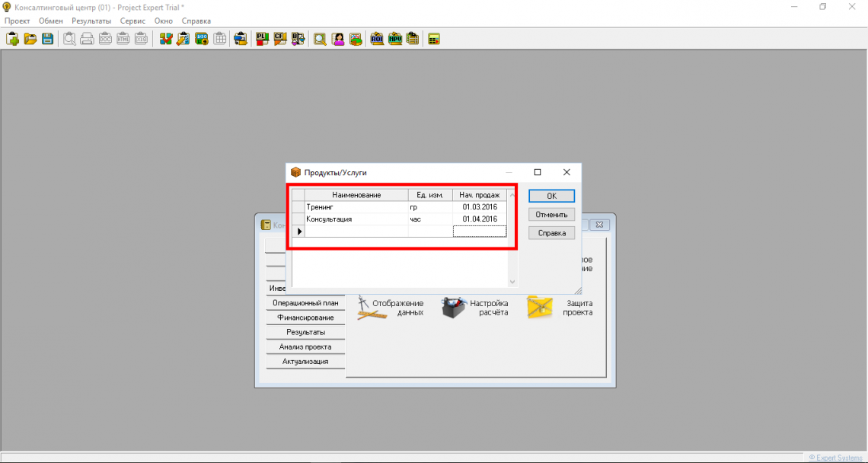Open the CF cash flow report icon
868x463 pixels.
(x=280, y=39)
